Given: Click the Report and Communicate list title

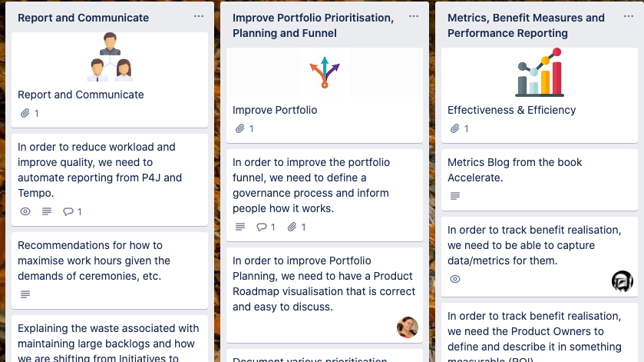Looking at the screenshot, I should [x=84, y=18].
